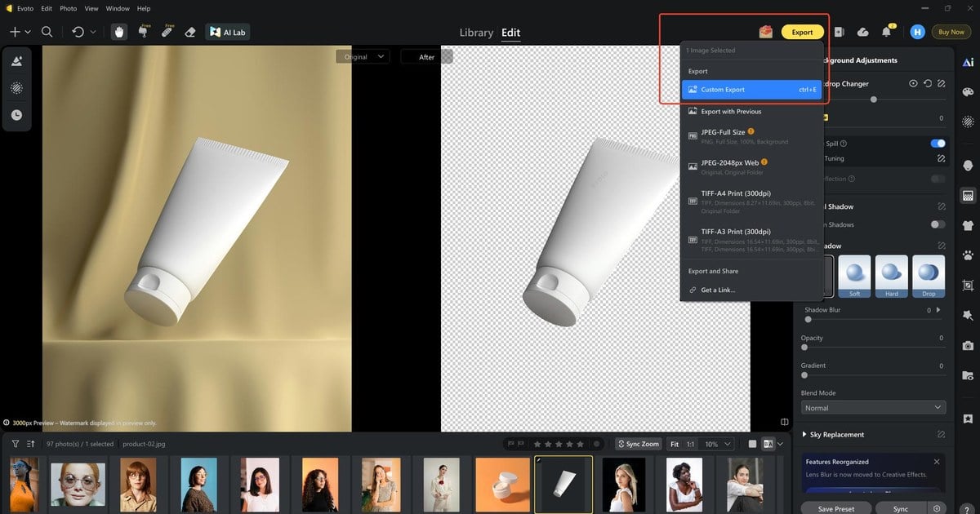Viewport: 980px width, 514px height.
Task: Select the clone stamp tool
Action: [x=144, y=32]
